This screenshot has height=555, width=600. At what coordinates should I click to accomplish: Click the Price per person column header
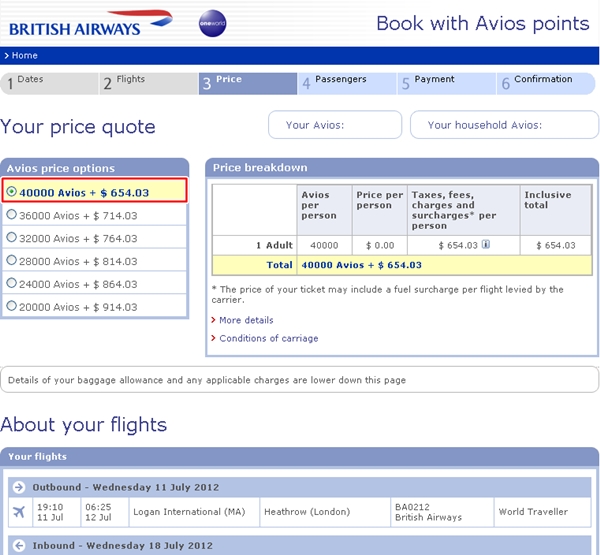point(380,210)
